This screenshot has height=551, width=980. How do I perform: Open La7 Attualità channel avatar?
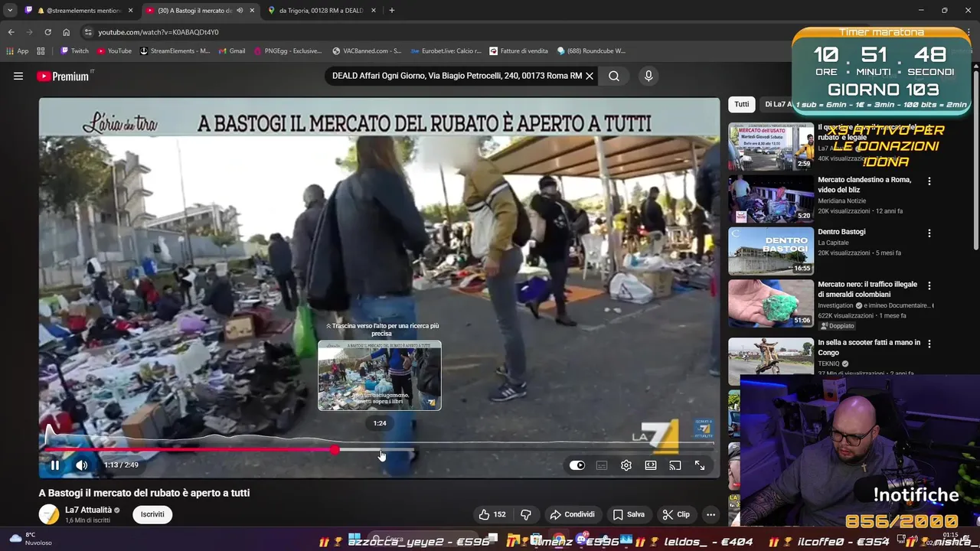49,514
